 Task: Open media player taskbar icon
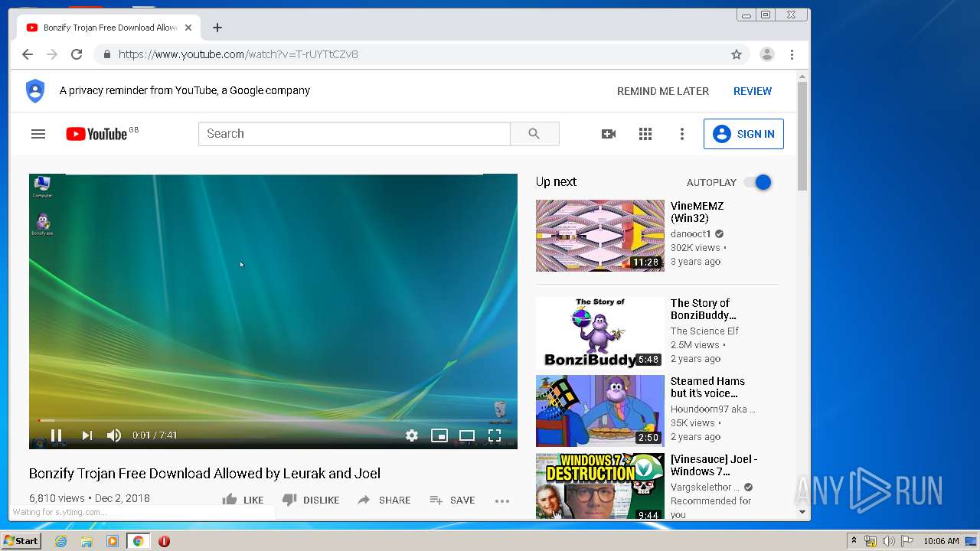[x=113, y=541]
